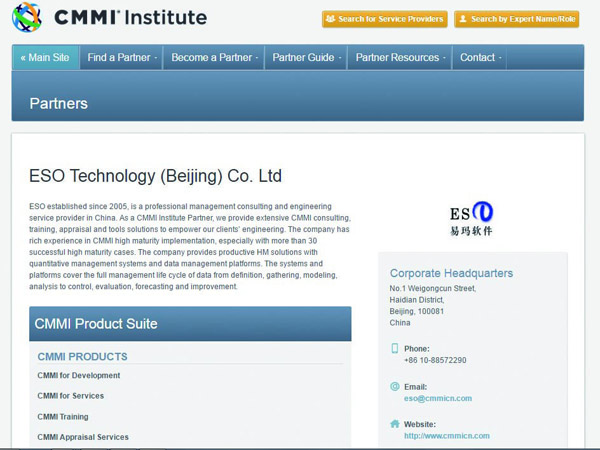Click the Email: label
This screenshot has height=450, width=600.
coord(415,387)
